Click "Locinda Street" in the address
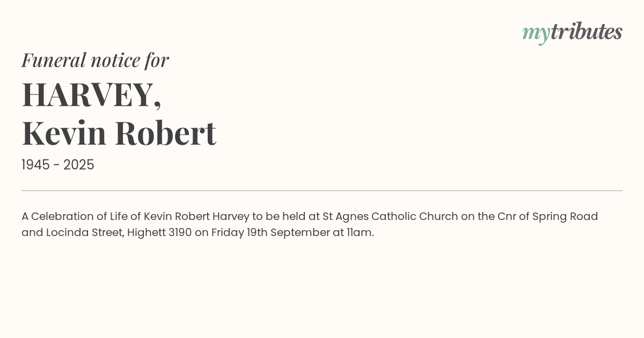The image size is (644, 338). [x=83, y=233]
